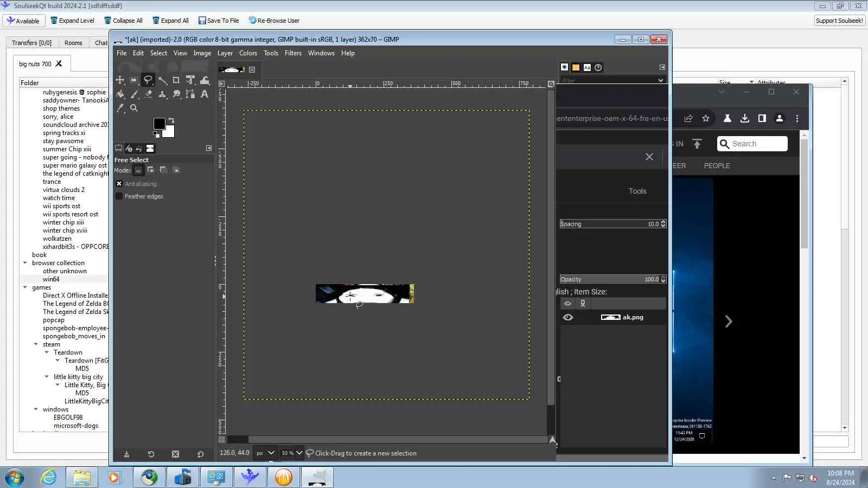Toggle the Antialiasing checkbox
The image size is (868, 488).
[119, 184]
